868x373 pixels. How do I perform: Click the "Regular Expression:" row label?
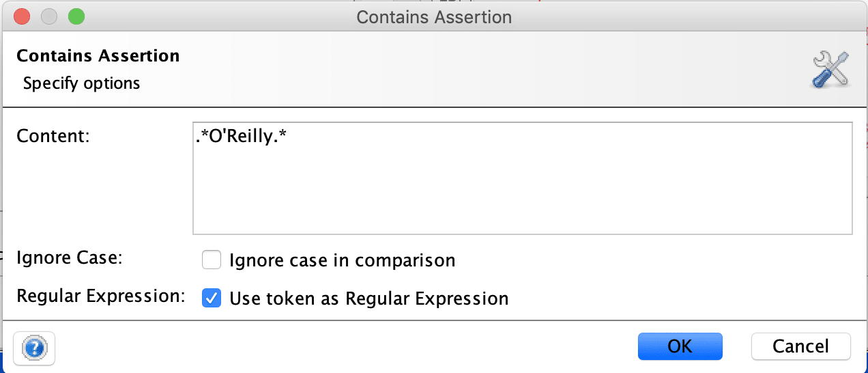pyautogui.click(x=101, y=296)
